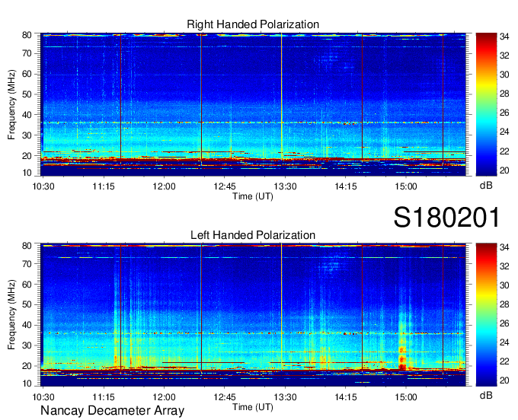Click the 14:15 time tick under the right-handed plot
Viewport: 518px width, 420px height.
pos(346,186)
